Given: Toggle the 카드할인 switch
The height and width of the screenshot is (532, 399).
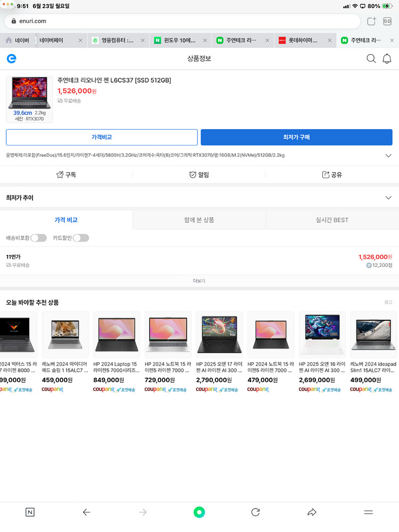Looking at the screenshot, I should click(x=81, y=238).
